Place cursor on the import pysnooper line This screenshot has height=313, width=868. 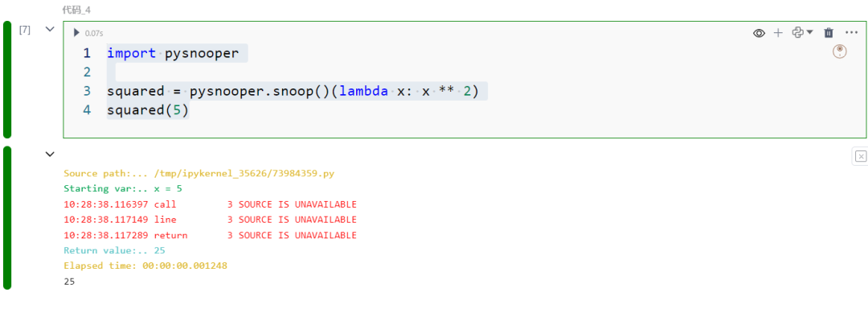[x=173, y=53]
